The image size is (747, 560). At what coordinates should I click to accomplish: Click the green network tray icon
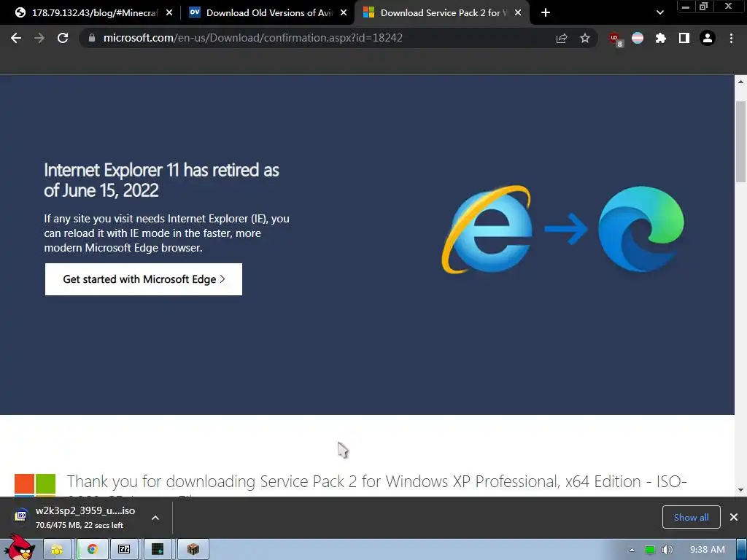(650, 550)
